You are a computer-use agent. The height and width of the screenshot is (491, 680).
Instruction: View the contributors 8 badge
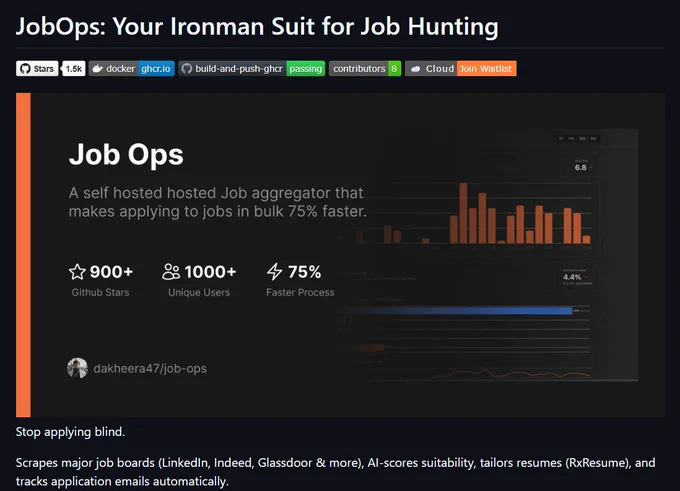click(x=365, y=69)
